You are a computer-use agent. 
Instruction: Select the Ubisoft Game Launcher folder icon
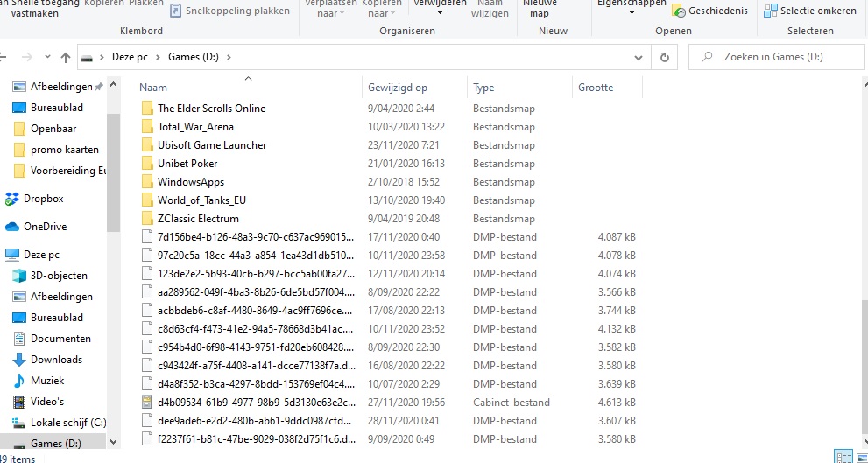[147, 145]
